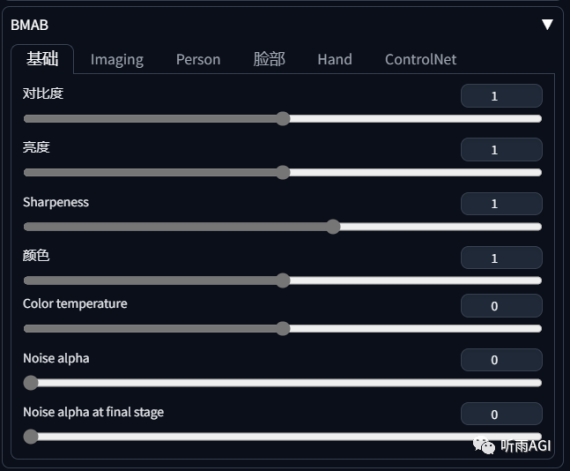Switch to the Imaging tab
This screenshot has height=471, width=571.
[x=117, y=59]
